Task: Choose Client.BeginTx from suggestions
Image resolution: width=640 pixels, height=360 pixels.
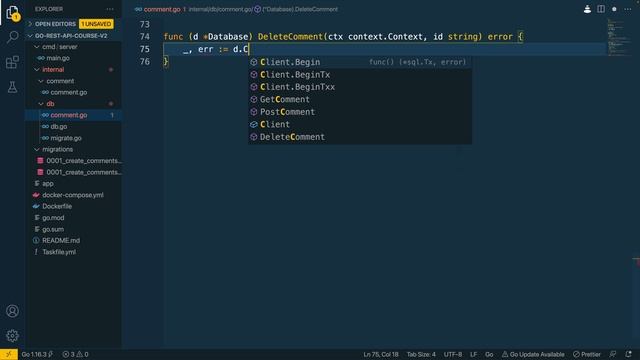Action: point(360,75)
